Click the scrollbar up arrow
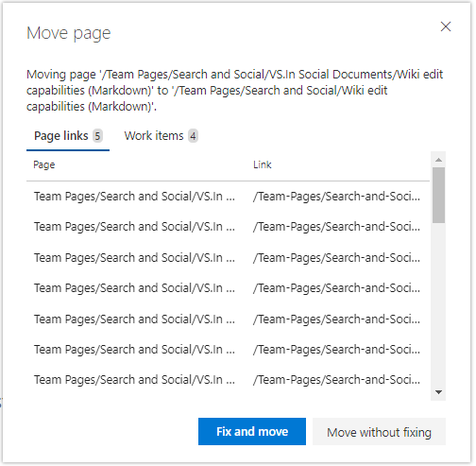Screen dimensions: 476x466 click(438, 160)
